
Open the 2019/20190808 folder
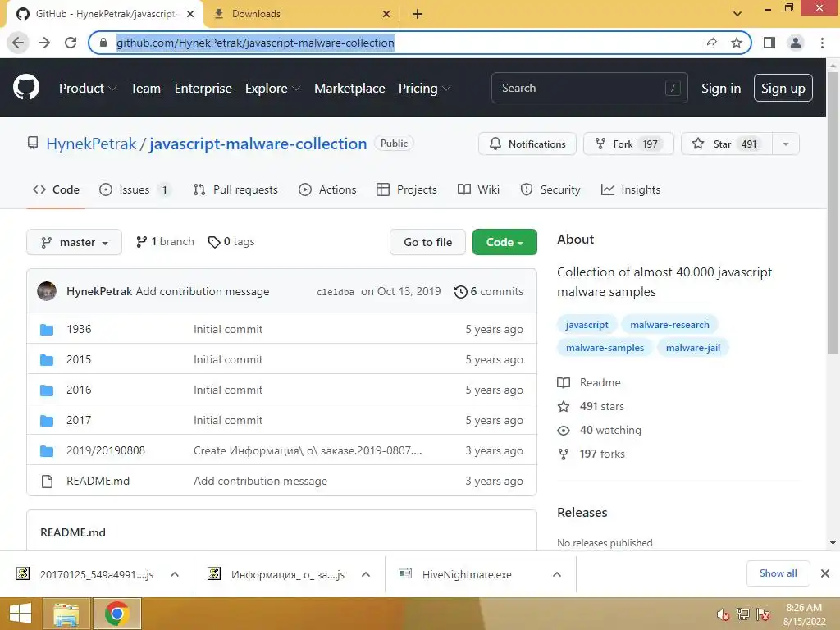click(106, 450)
